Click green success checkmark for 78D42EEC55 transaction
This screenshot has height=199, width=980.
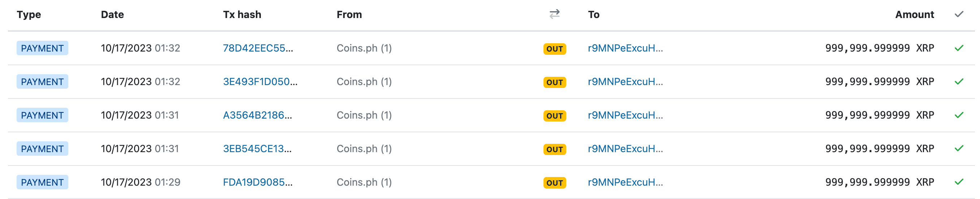click(x=959, y=48)
